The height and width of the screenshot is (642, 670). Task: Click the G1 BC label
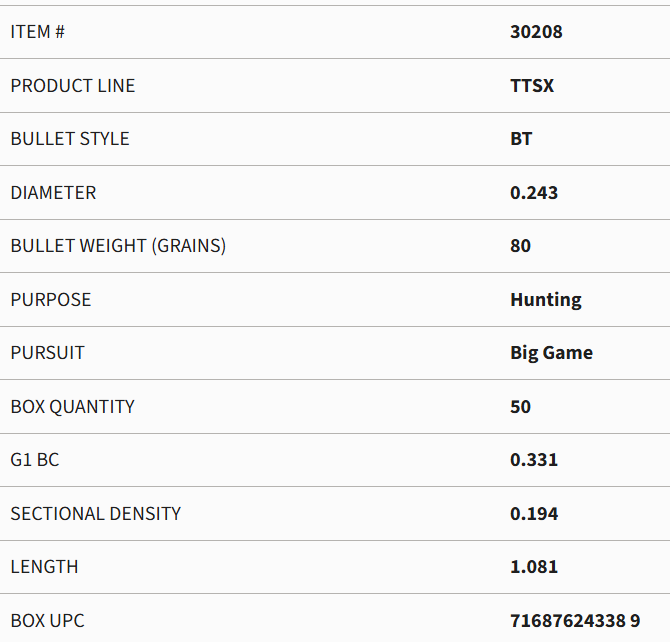pyautogui.click(x=35, y=460)
